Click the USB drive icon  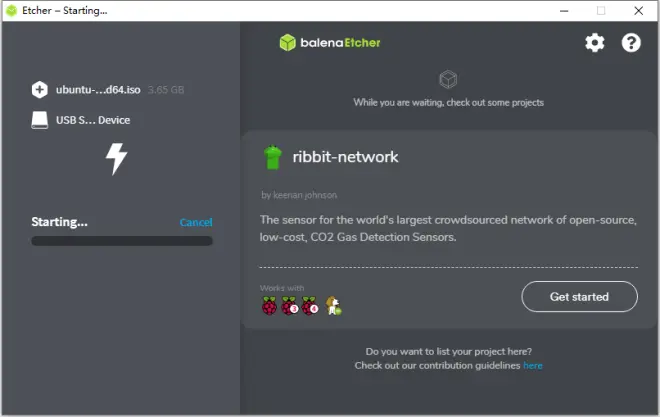(40, 120)
